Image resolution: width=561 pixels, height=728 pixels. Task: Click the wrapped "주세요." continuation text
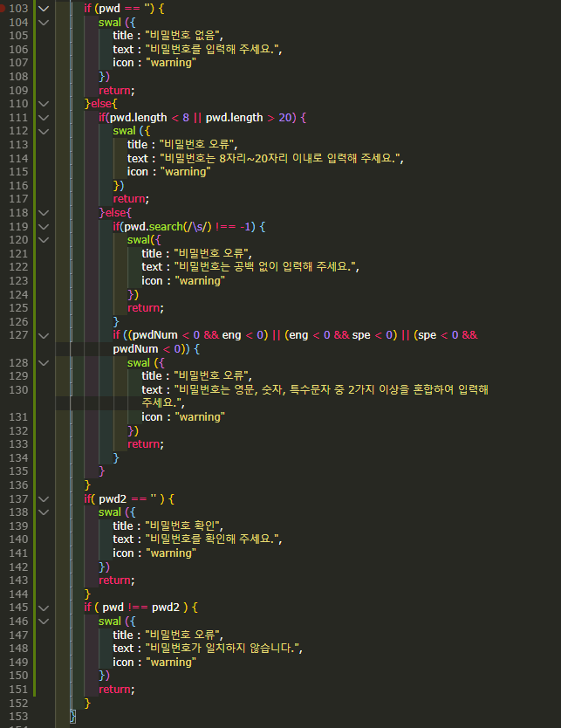tap(163, 402)
